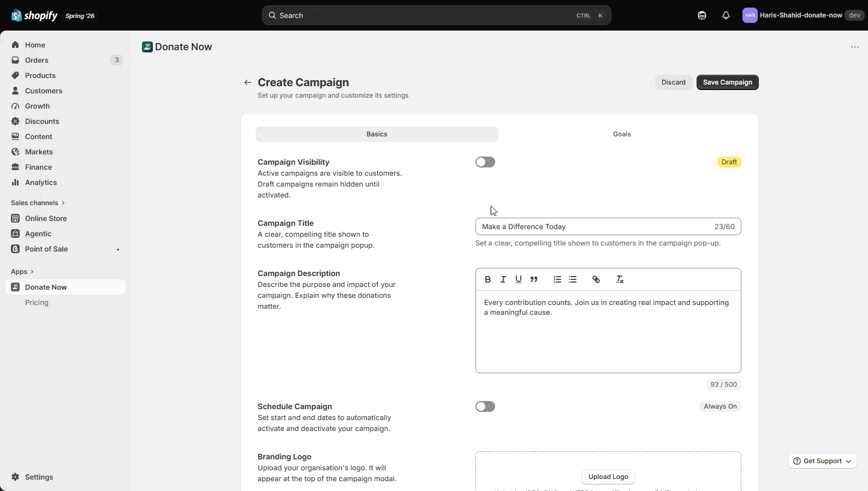Screen dimensions: 868x491
Task: Enable the Campaign Visibility toggle
Action: [x=485, y=162]
